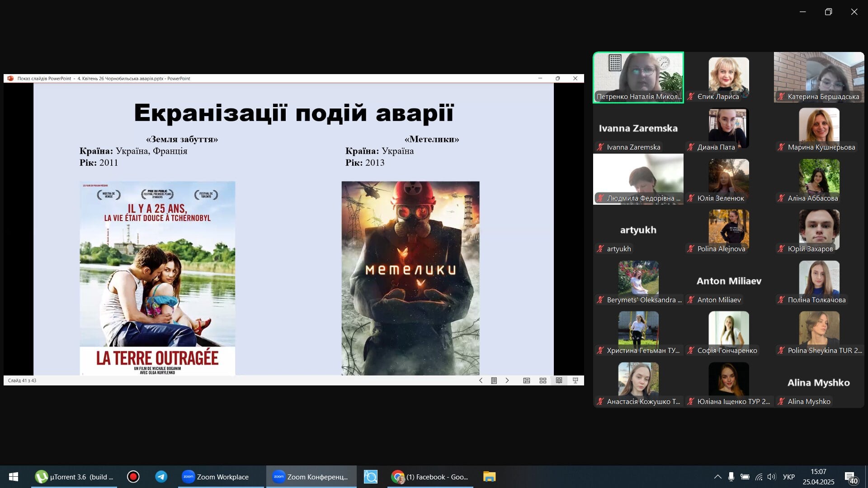This screenshot has width=868, height=488.
Task: Switch to Normal view icon in PowerPoint
Action: 527,380
